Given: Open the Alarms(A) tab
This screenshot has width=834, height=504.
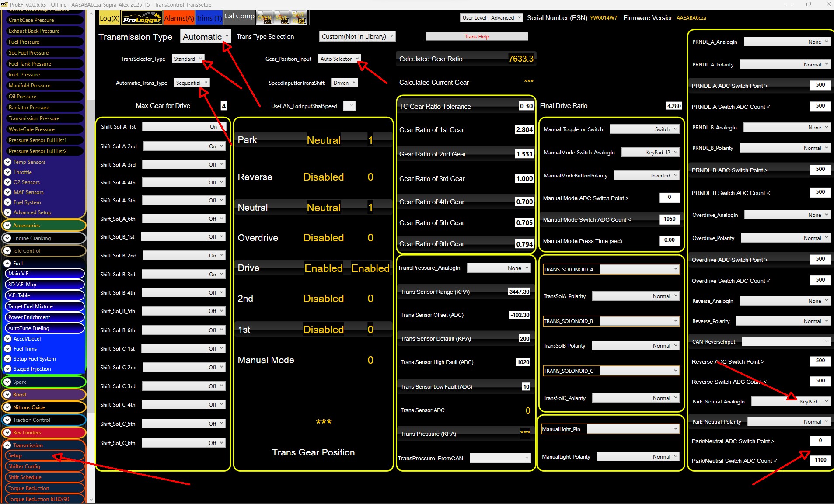Looking at the screenshot, I should point(179,18).
